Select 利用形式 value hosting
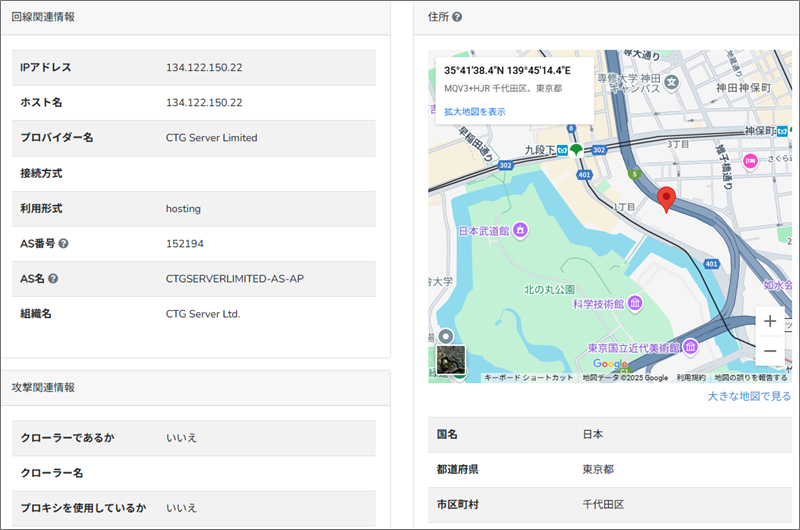Viewport: 800px width, 530px height. pos(183,209)
